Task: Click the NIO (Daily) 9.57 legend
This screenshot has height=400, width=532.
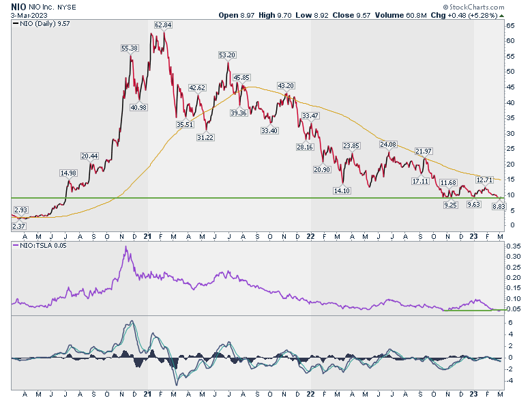Action: pyautogui.click(x=42, y=24)
